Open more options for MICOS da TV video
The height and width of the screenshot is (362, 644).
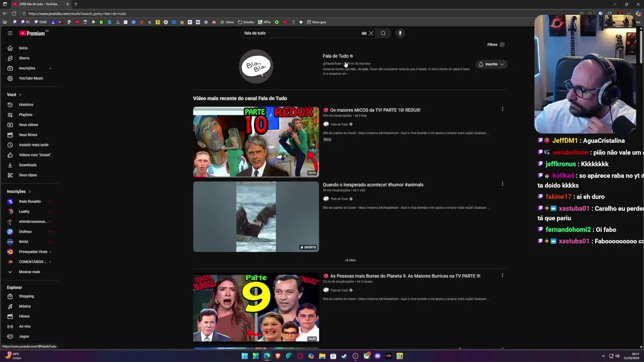pos(502,109)
